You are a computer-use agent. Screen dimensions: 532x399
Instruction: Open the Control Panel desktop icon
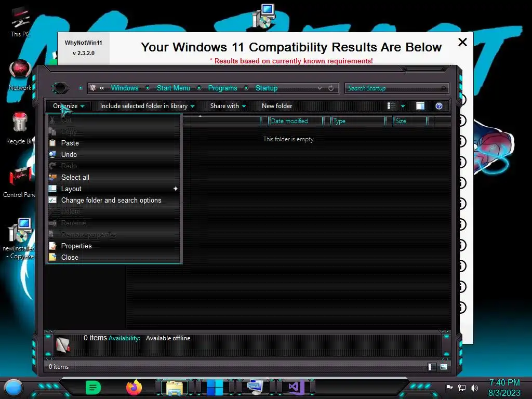(x=20, y=182)
